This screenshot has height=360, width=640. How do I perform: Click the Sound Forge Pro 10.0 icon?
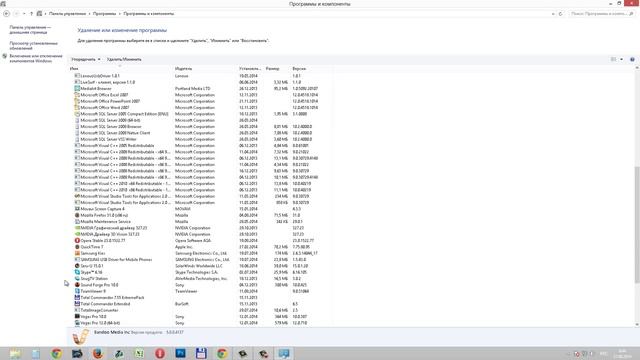pos(77,285)
